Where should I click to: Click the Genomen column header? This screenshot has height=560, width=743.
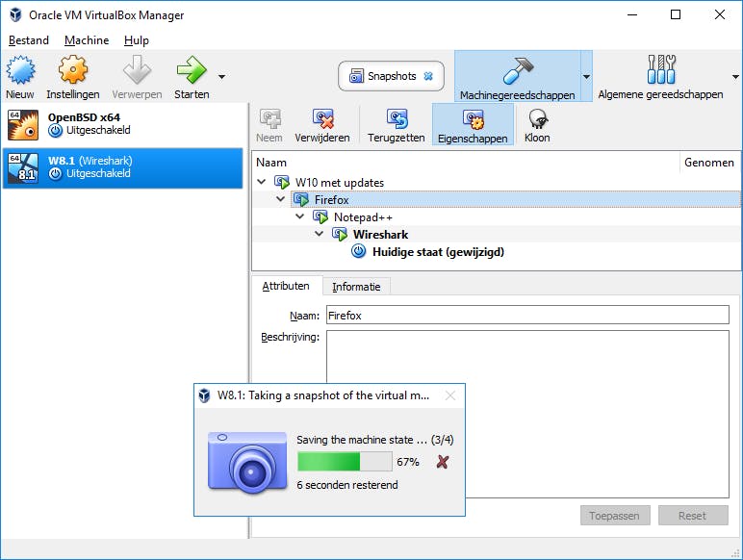[x=709, y=163]
